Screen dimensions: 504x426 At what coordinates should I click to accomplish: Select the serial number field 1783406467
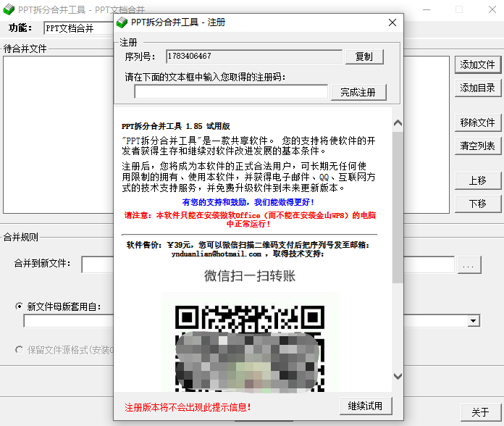coord(254,57)
